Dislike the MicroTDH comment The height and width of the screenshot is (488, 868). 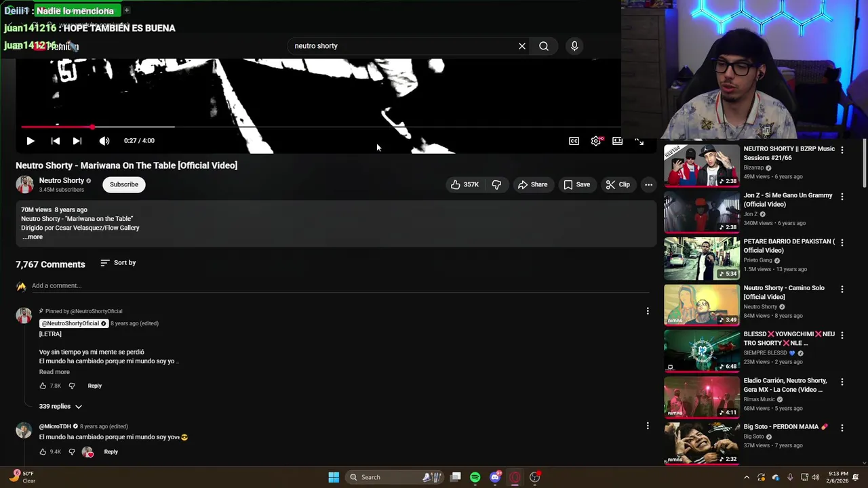point(72,452)
